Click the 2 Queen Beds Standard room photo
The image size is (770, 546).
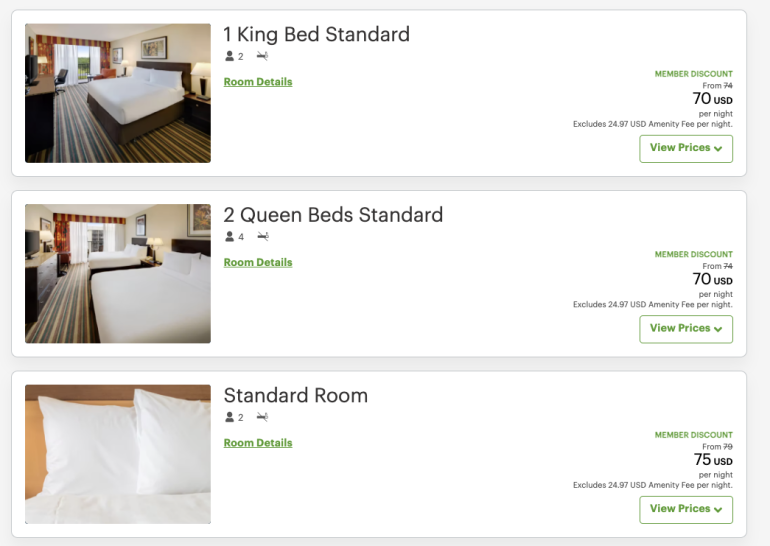(118, 274)
